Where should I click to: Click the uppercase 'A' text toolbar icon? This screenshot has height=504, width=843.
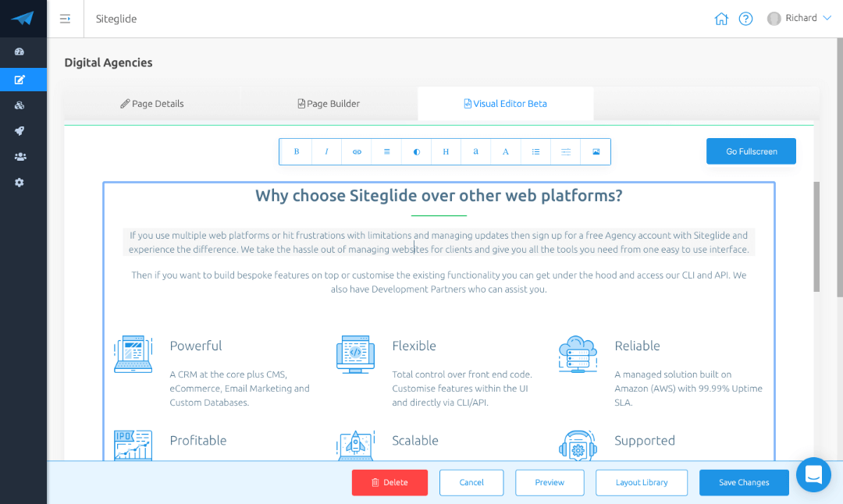[506, 151]
